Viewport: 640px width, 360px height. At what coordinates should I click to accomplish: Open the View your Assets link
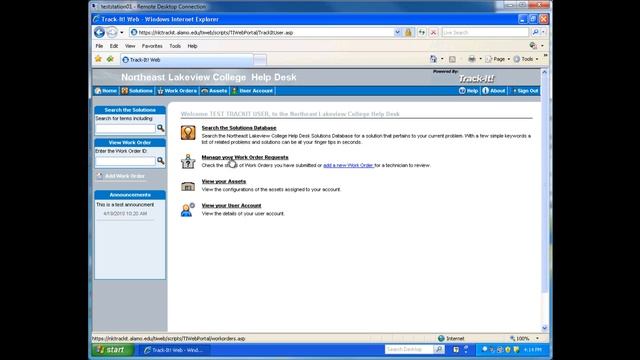[224, 181]
